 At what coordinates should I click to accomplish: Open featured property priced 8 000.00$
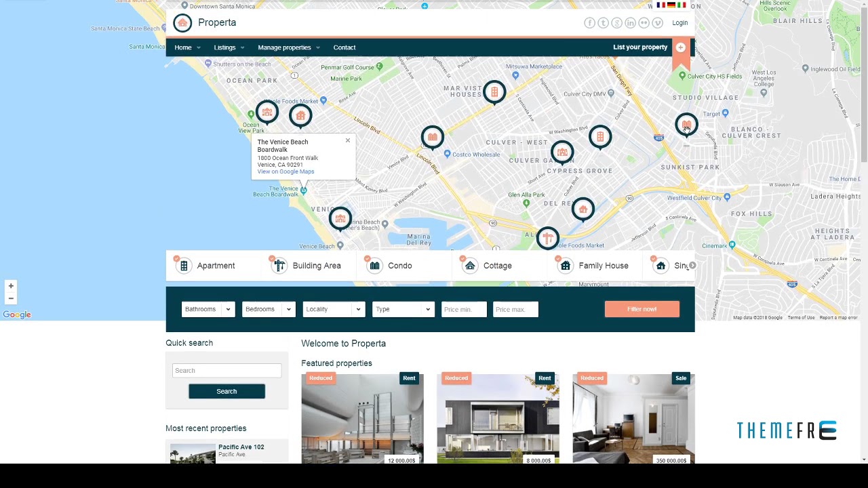pos(498,419)
